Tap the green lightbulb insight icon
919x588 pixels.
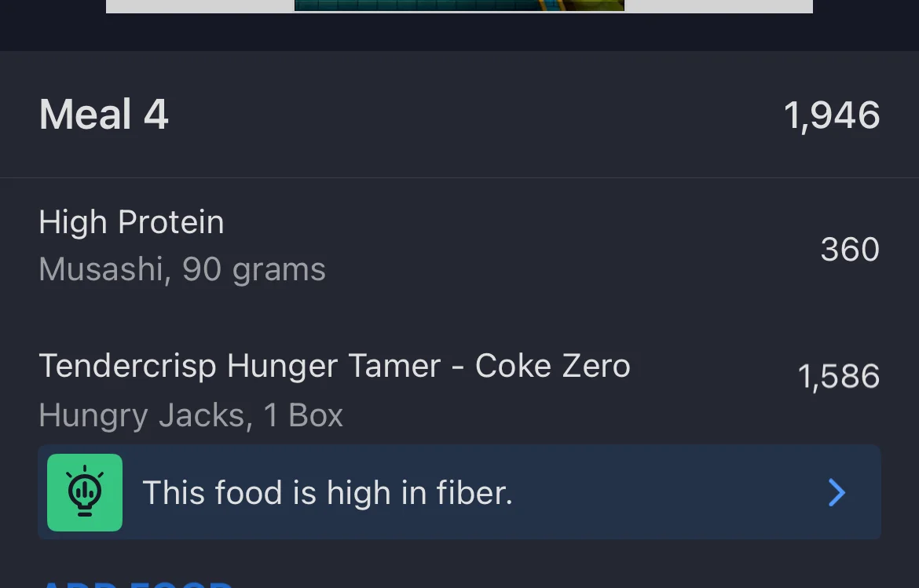85,492
